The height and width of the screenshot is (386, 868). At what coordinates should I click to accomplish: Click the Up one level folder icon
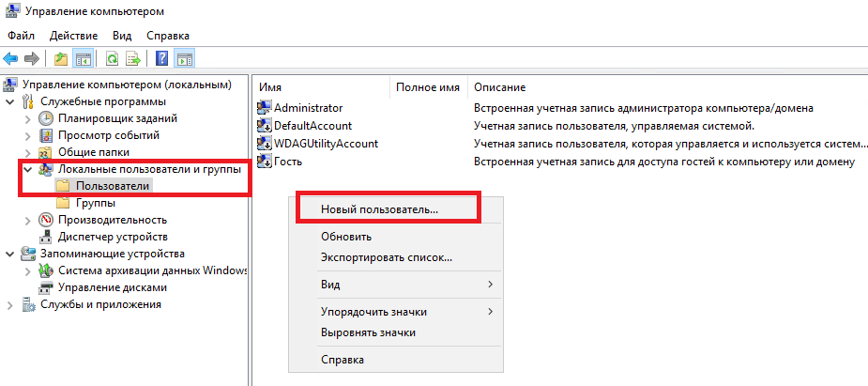pos(61,58)
